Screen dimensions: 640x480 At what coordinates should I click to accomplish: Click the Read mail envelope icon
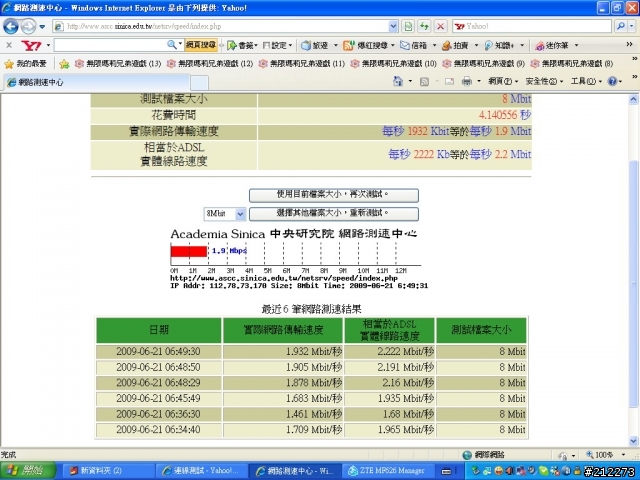point(449,82)
